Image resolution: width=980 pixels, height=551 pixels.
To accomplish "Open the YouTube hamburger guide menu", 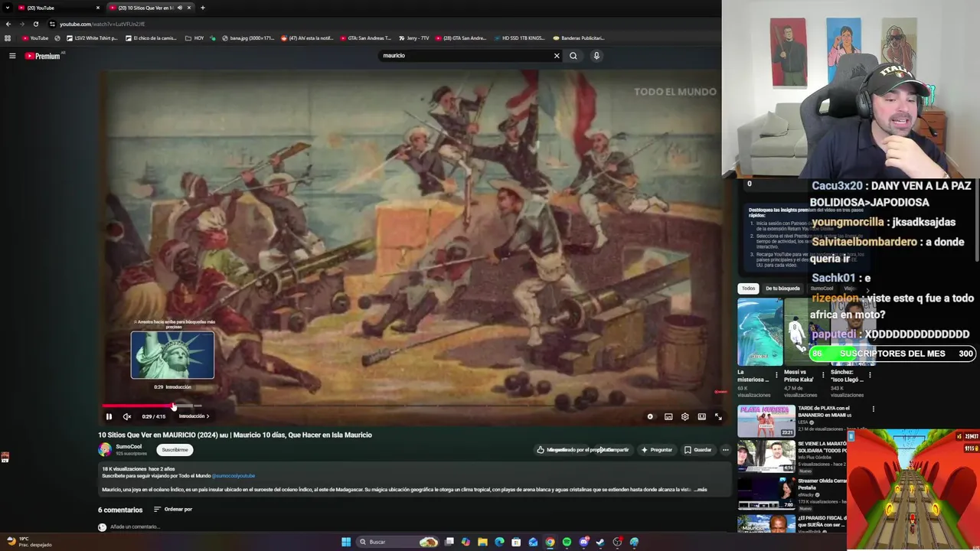I will 12,56.
